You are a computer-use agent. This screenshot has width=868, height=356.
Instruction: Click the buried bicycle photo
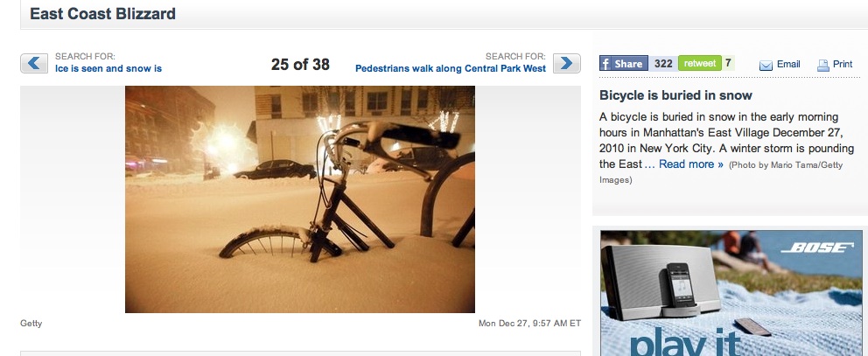point(300,199)
